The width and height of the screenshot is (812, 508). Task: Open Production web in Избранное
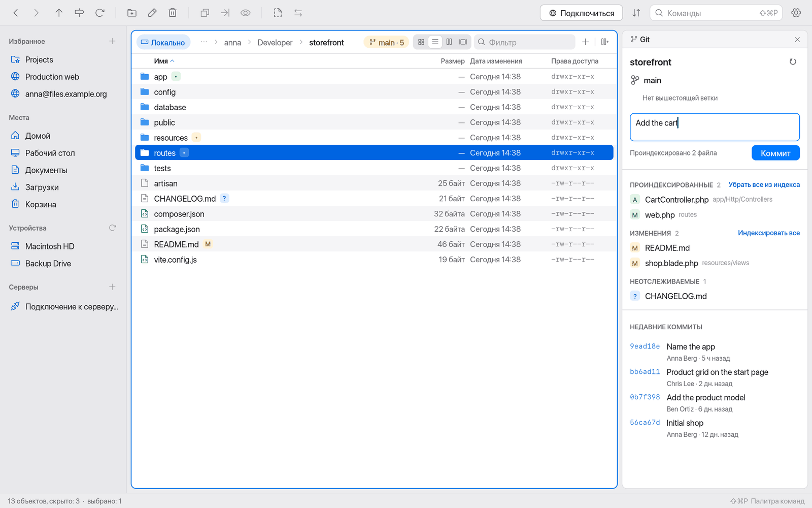tap(52, 77)
